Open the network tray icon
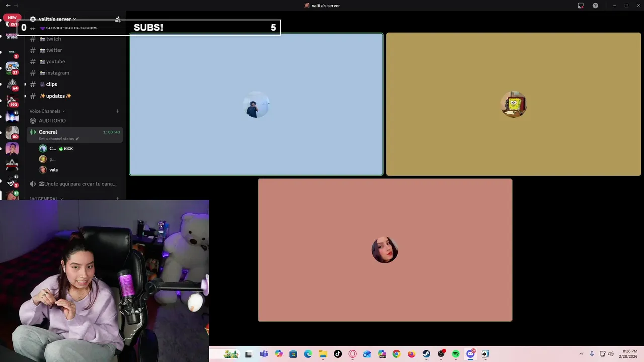 pyautogui.click(x=602, y=354)
